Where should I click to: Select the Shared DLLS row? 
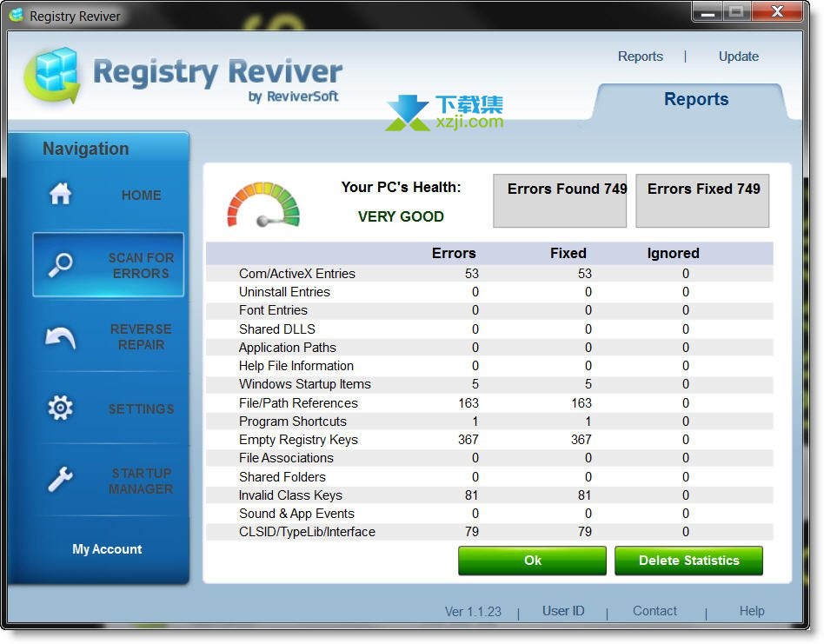[489, 329]
